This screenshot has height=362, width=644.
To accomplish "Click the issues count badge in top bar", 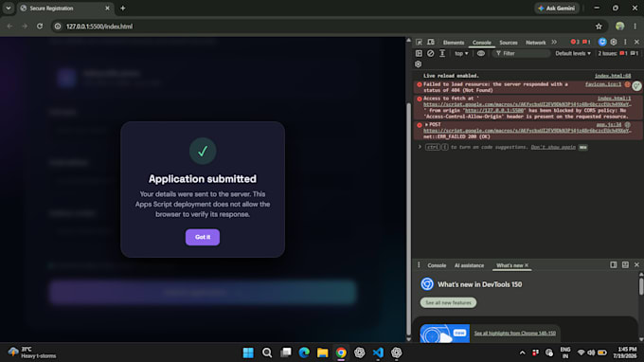I will click(x=586, y=42).
